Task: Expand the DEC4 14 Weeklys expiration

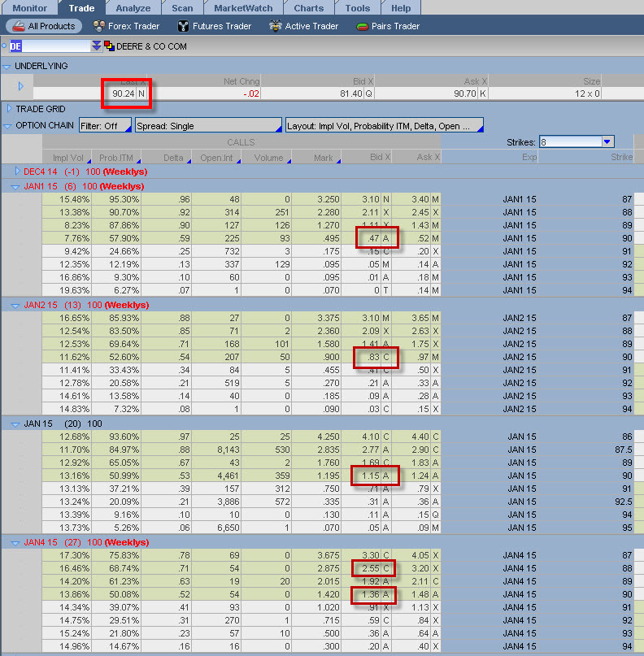Action: coord(18,172)
